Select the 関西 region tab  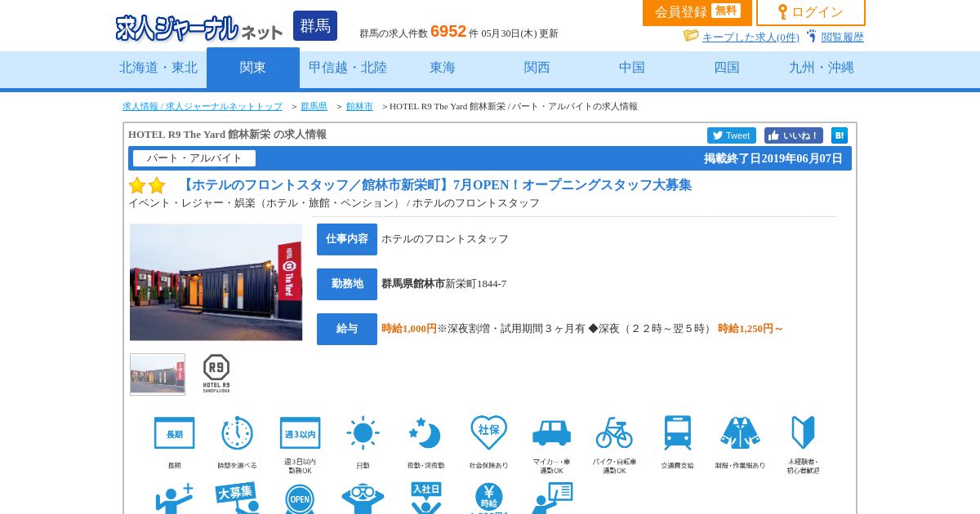pyautogui.click(x=537, y=68)
